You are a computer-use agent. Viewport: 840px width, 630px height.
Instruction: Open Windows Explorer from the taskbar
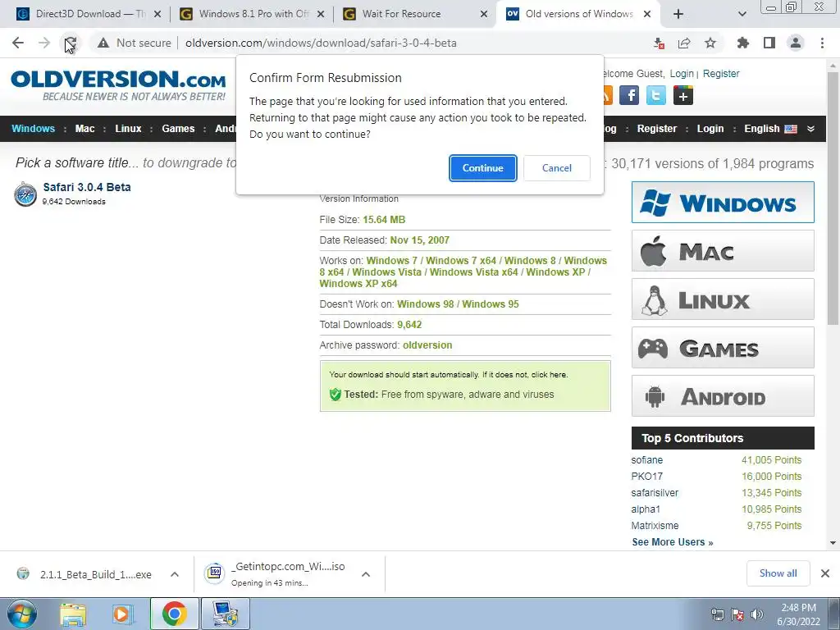[73, 614]
